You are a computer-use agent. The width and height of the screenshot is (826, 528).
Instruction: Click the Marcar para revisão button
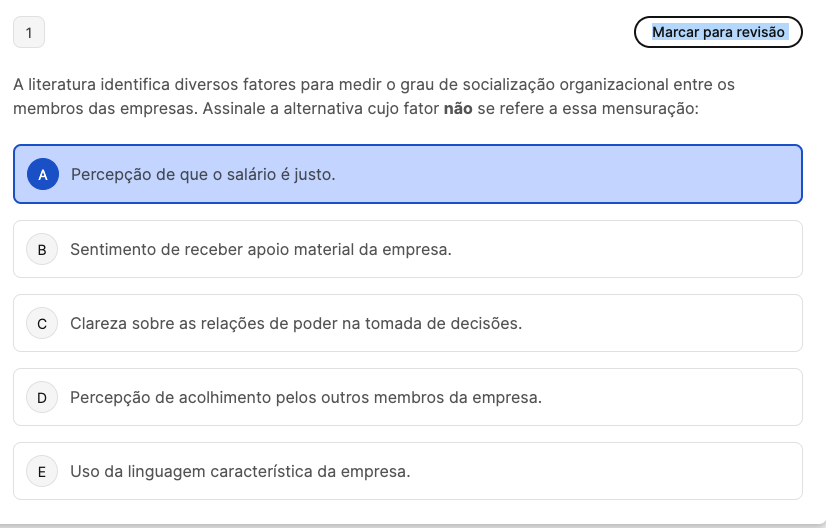pyautogui.click(x=718, y=32)
